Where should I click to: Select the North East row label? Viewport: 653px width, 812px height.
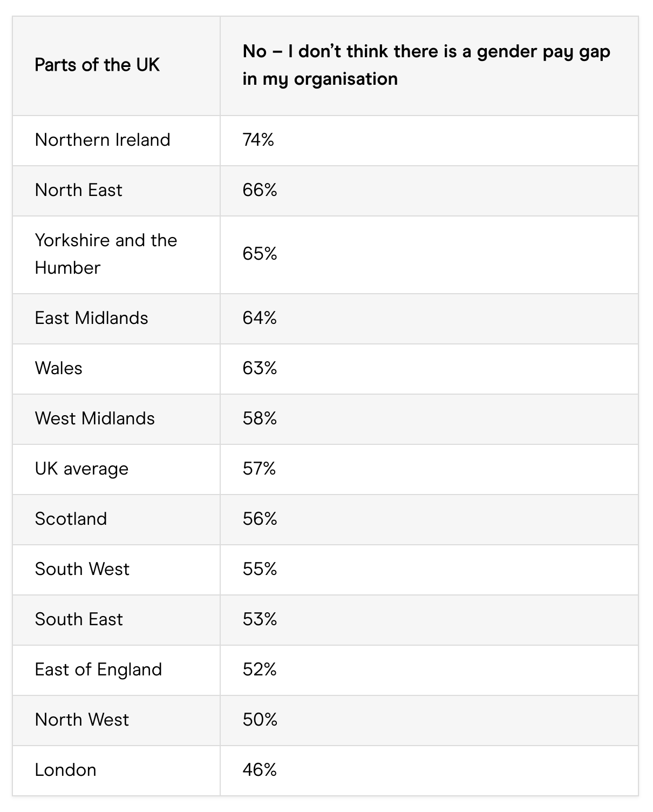79,190
